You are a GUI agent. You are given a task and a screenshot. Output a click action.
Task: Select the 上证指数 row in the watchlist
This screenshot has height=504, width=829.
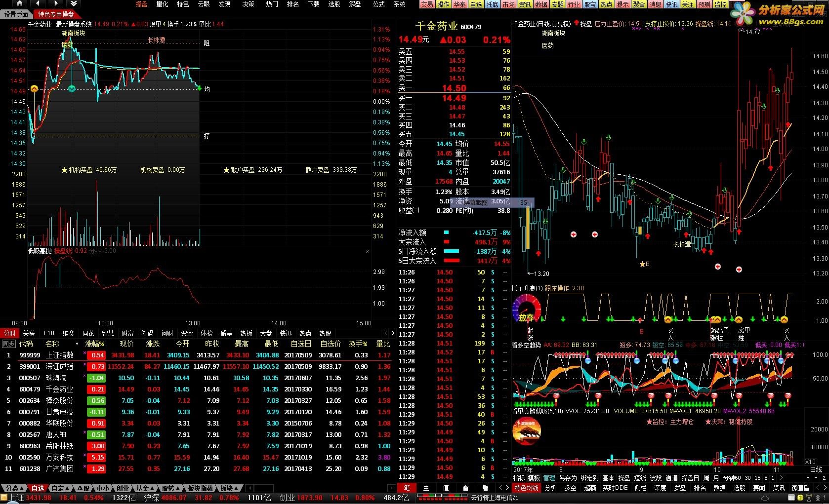pos(197,355)
